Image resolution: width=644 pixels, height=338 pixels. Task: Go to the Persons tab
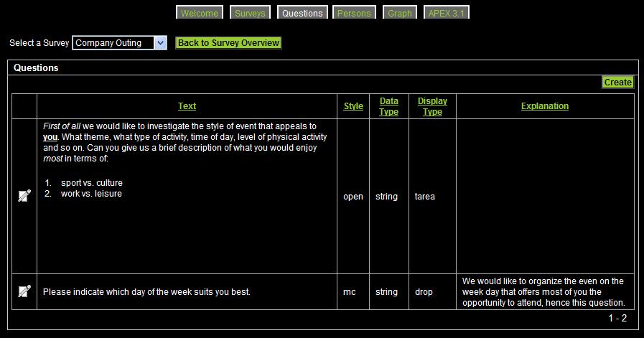pyautogui.click(x=354, y=13)
